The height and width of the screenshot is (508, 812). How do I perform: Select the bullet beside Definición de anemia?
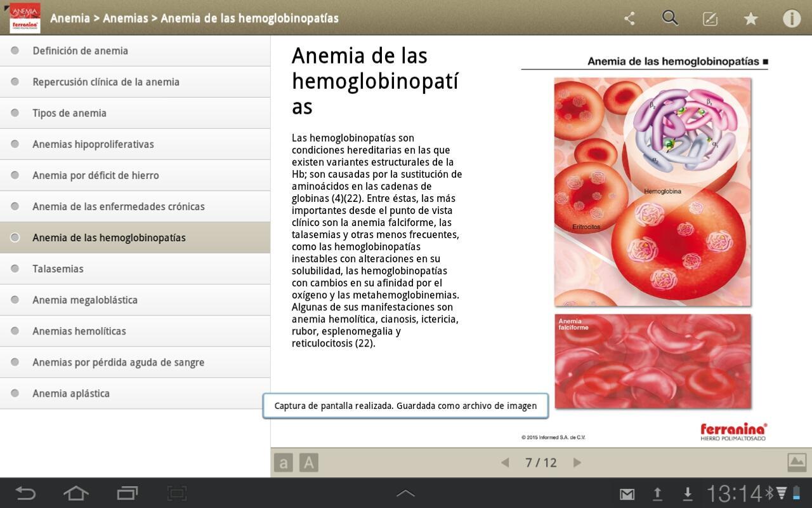point(15,50)
